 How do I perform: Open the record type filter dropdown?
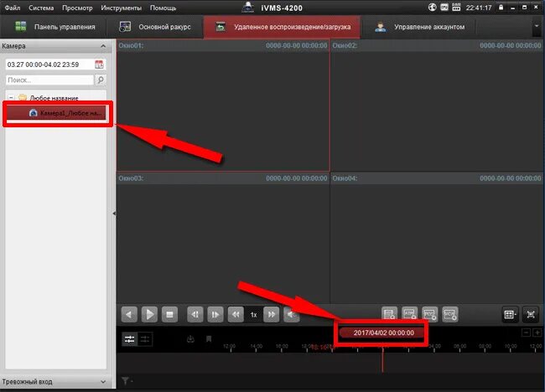[127, 381]
